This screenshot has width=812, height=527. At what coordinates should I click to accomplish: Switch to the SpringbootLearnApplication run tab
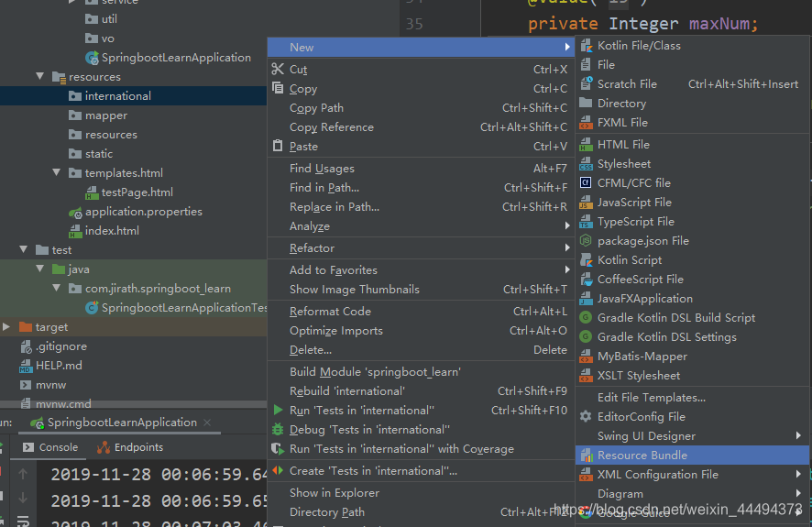click(122, 423)
